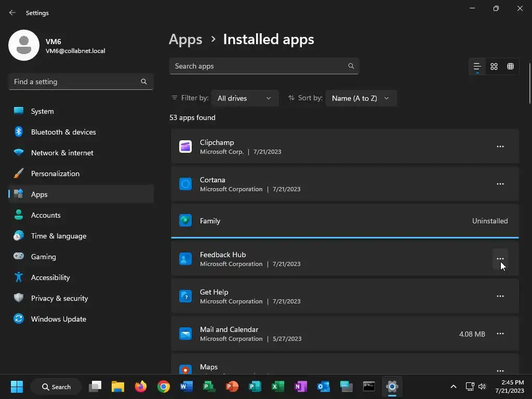Click three-dot menu for Feedback Hub

(500, 259)
